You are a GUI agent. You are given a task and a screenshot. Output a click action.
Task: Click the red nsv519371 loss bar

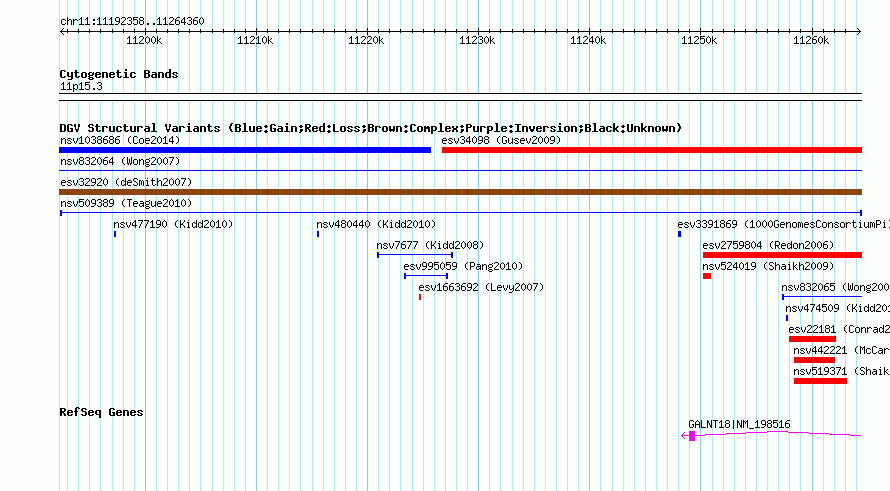pos(820,381)
